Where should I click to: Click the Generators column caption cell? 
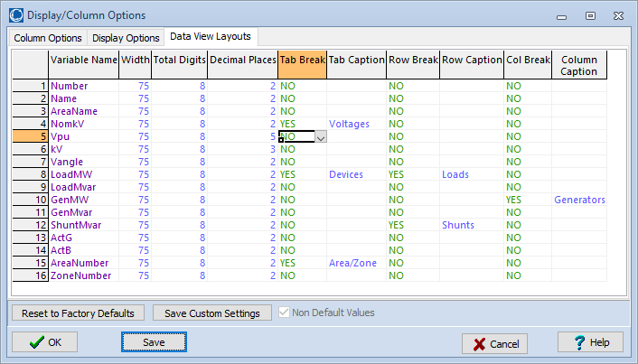(x=579, y=200)
